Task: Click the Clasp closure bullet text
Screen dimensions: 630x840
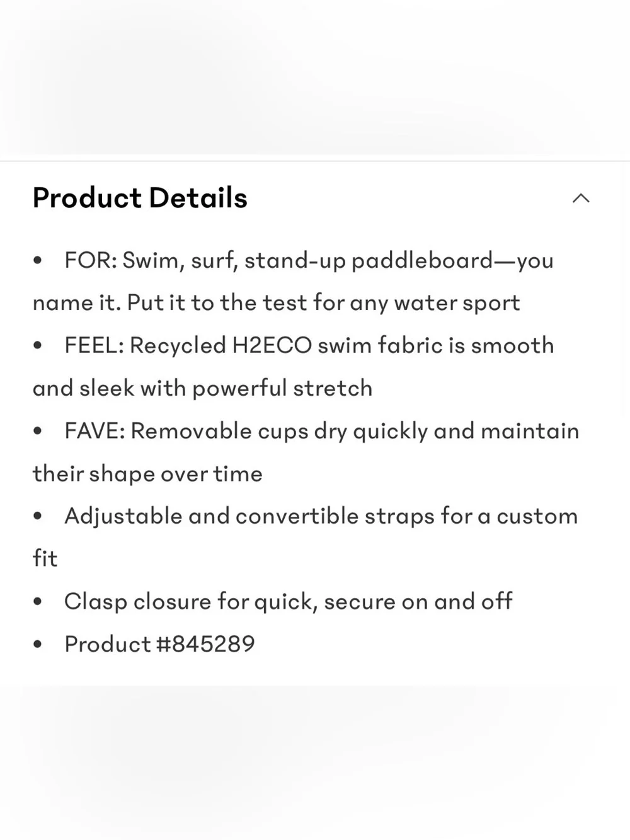Action: pyautogui.click(x=288, y=601)
